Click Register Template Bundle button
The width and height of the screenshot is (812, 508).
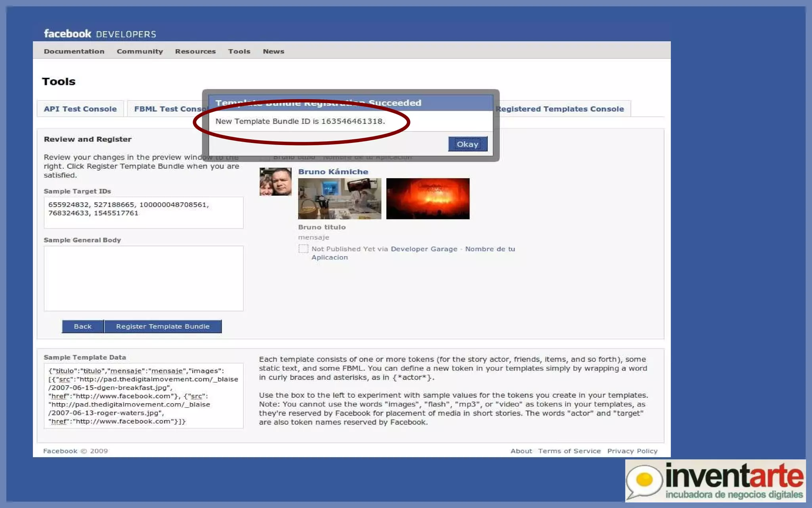point(163,326)
